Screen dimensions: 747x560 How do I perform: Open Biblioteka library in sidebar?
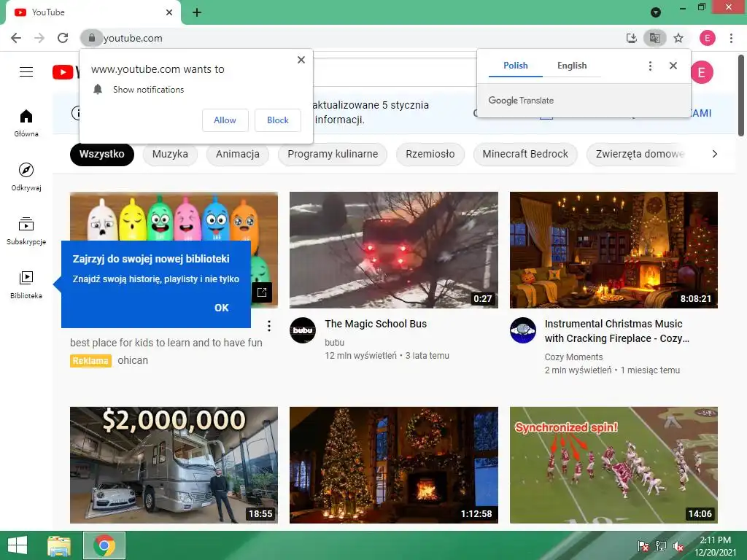(26, 285)
